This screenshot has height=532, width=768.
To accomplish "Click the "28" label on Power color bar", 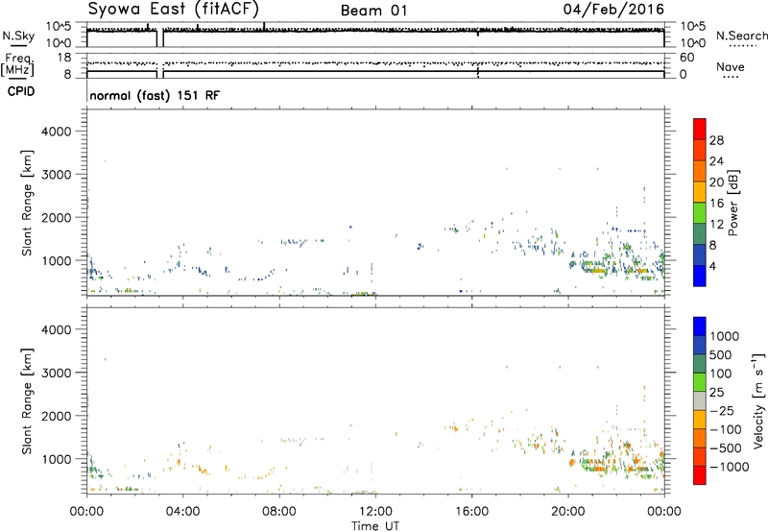I will click(716, 140).
